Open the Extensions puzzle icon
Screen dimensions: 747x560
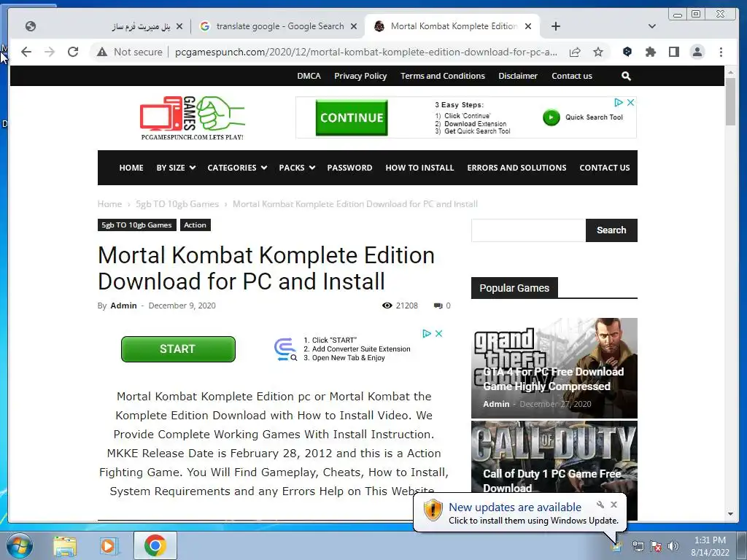click(x=650, y=52)
